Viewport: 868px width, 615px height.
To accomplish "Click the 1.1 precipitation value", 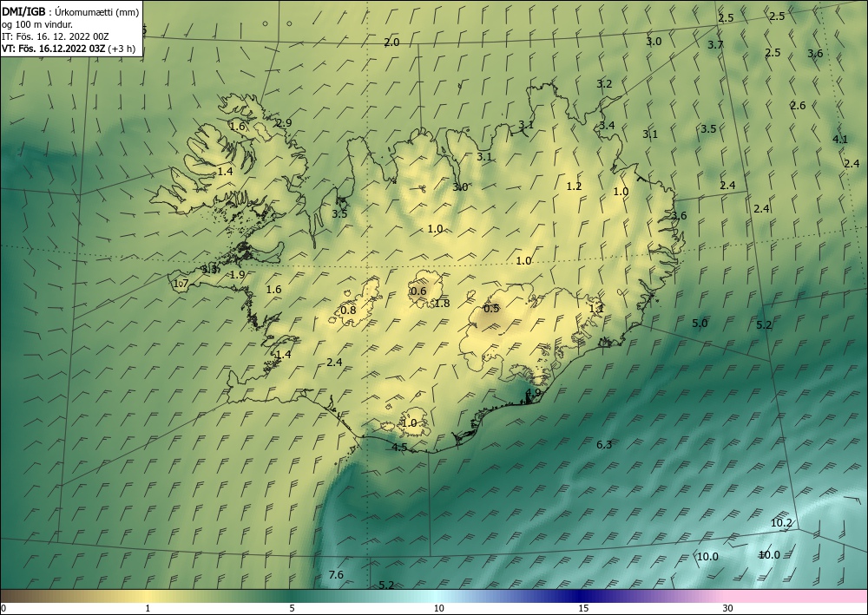I will coord(596,309).
